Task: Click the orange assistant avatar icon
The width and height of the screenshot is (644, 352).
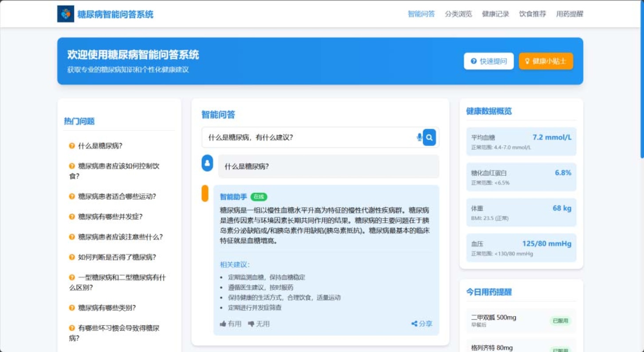Action: (x=205, y=194)
